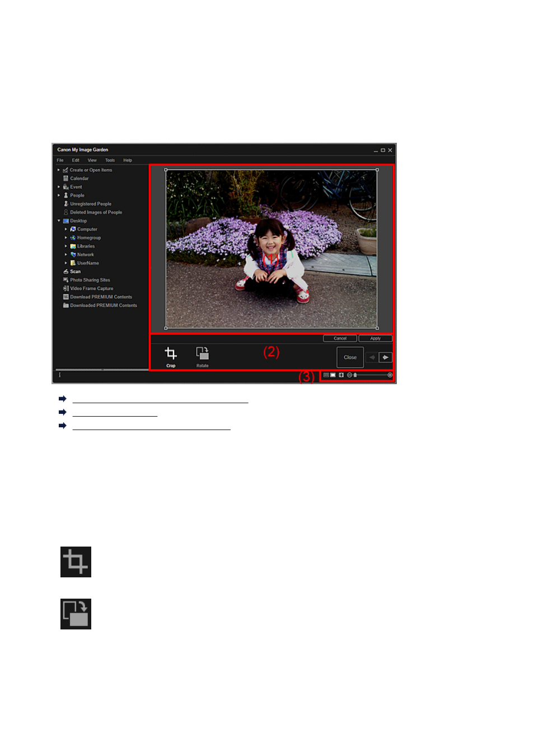This screenshot has height=756, width=534.
Task: Click the Create or Open Items icon
Action: (65, 170)
